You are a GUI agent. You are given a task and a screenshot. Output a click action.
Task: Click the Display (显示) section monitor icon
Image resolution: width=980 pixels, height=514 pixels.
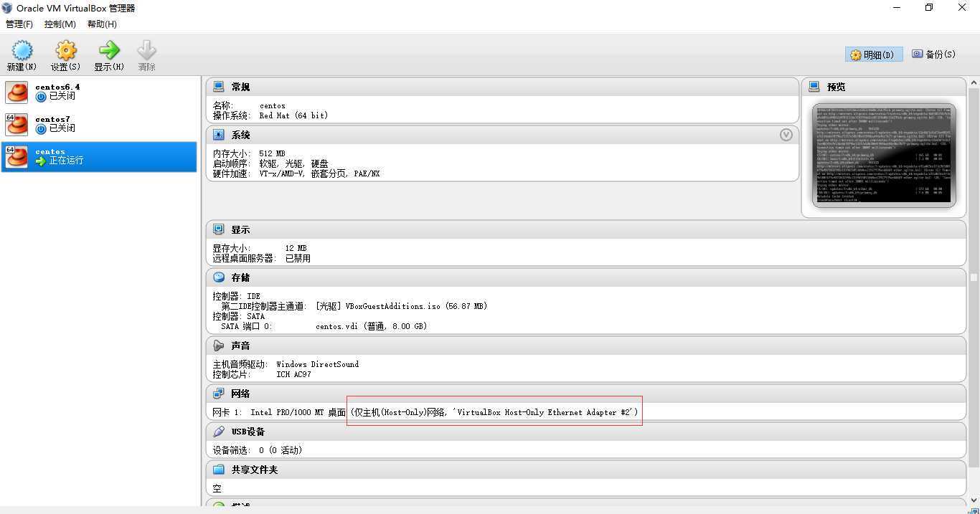pos(219,229)
